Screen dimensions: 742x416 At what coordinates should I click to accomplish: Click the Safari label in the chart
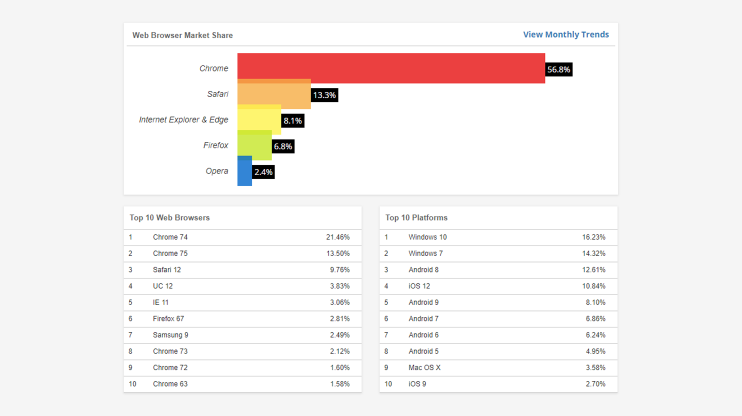(218, 94)
